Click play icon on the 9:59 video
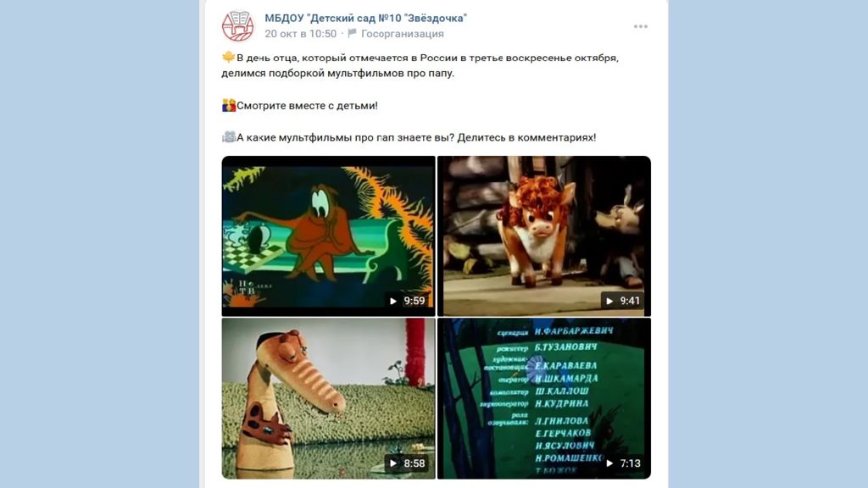This screenshot has height=488, width=868. coord(393,301)
